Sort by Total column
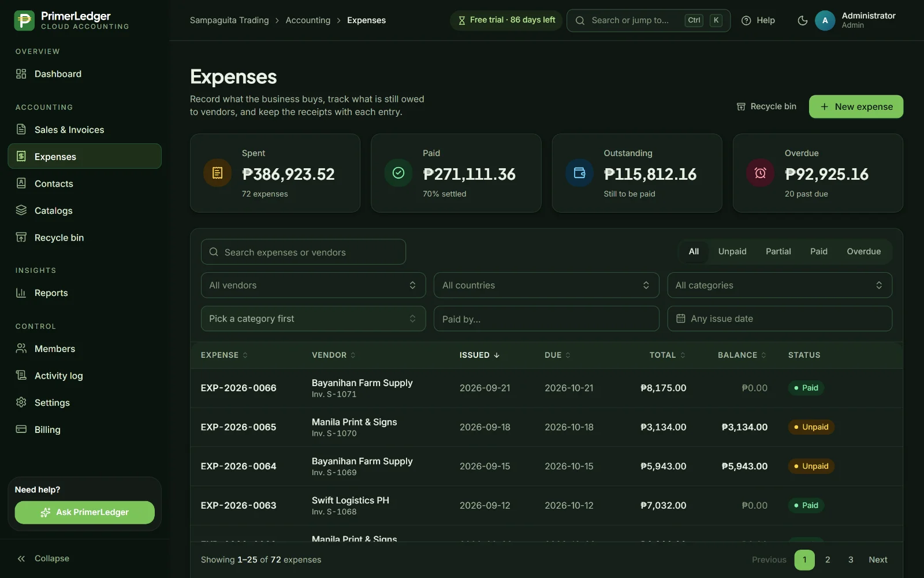Image resolution: width=924 pixels, height=578 pixels. tap(668, 355)
